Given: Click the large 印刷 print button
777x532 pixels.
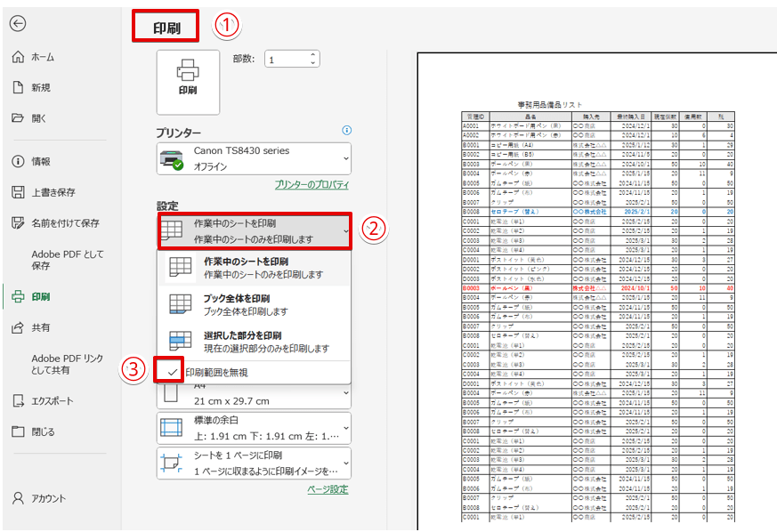Looking at the screenshot, I should [188, 82].
